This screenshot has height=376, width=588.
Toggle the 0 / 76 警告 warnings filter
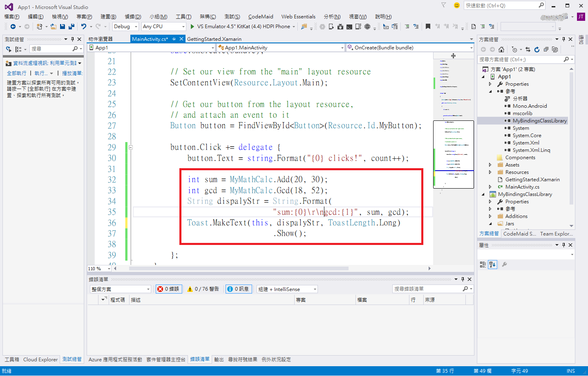pyautogui.click(x=203, y=289)
